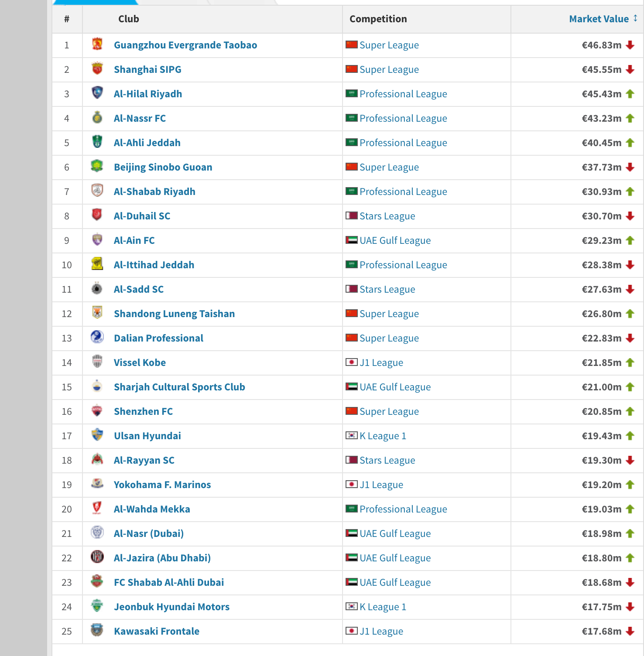Open Guangzhou Evergrande Taobao club page
Image resolution: width=644 pixels, height=656 pixels.
pyautogui.click(x=185, y=45)
